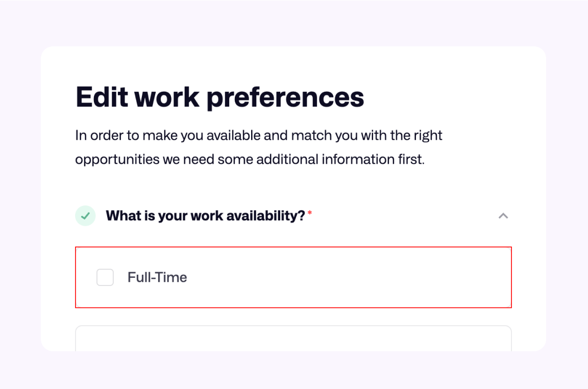The image size is (588, 389).
Task: Click the chevron arrow near the question header
Action: click(503, 216)
